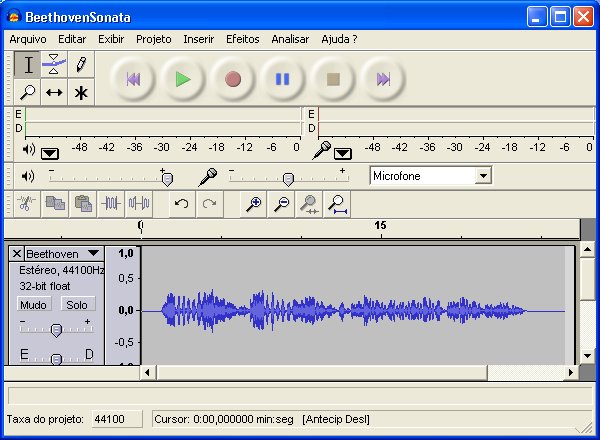Zoom in with plus magnifier

(x=254, y=204)
